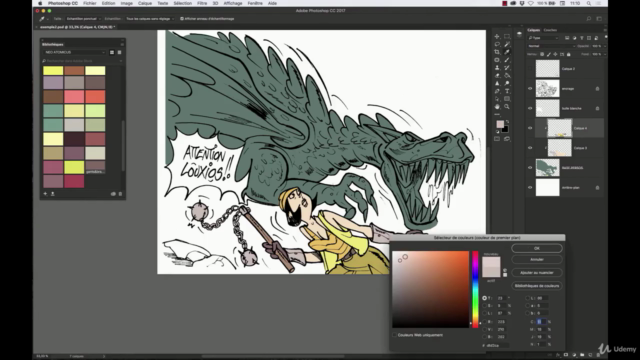Click Ajouter au nuancier button

(x=537, y=273)
